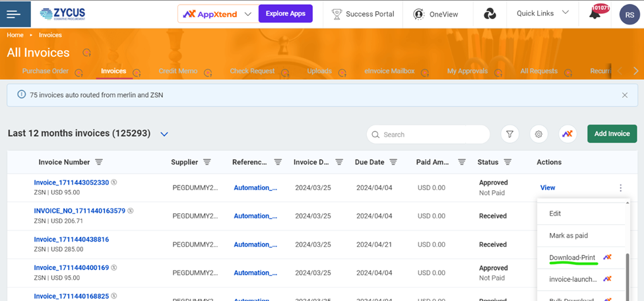Open Success Portal link
Screen dimensions: 644x301
click(x=370, y=14)
